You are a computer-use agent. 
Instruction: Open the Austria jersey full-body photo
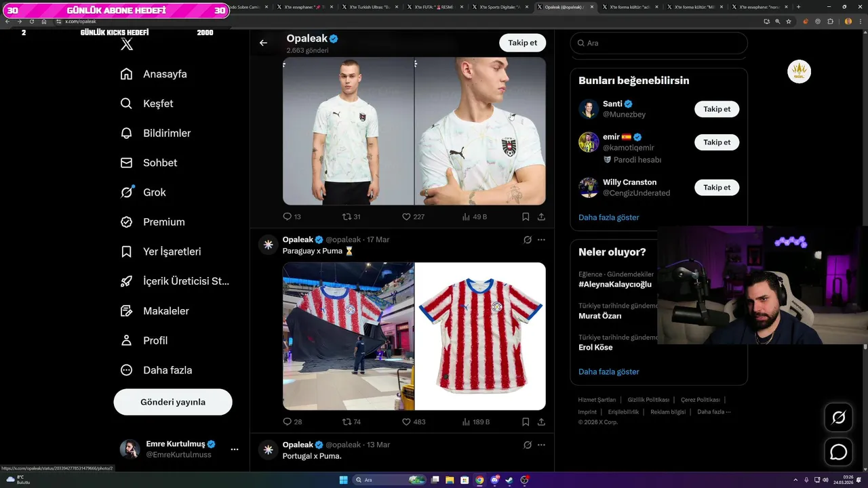point(348,131)
